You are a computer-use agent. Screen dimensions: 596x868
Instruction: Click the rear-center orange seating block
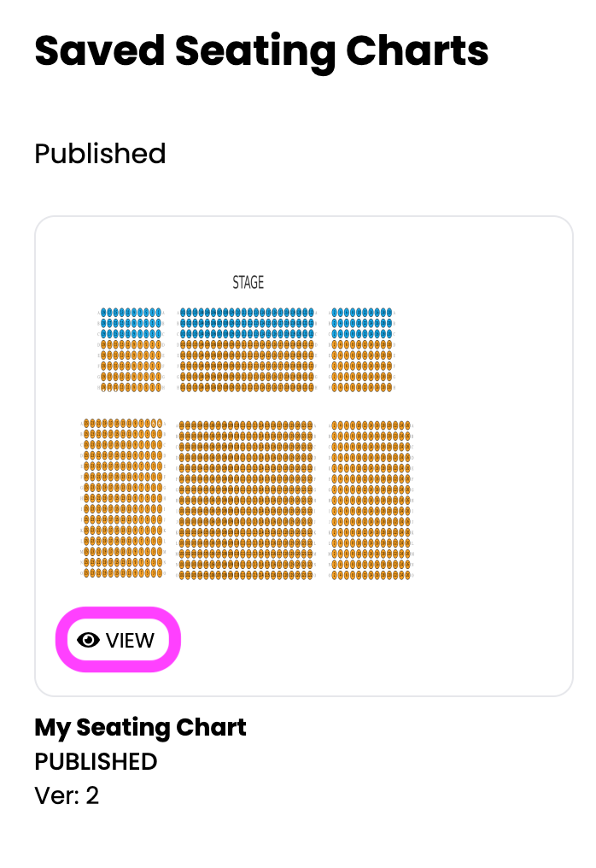[246, 501]
